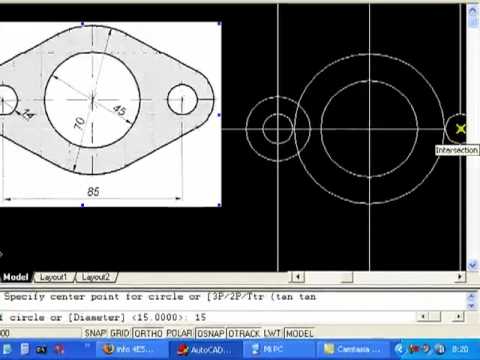Click into the command line prompt showing 15
The width and height of the screenshot is (480, 360).
click(x=207, y=317)
